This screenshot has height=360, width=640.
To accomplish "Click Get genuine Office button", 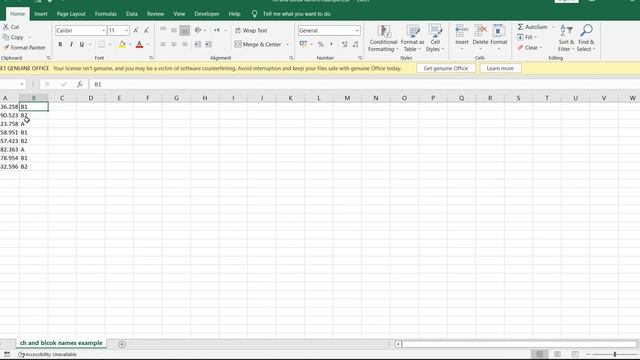I will point(446,68).
